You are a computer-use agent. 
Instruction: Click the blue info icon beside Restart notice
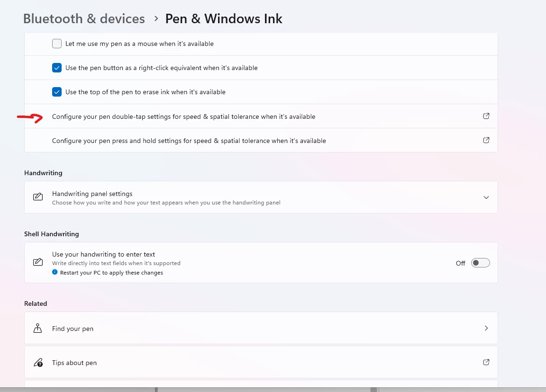55,272
